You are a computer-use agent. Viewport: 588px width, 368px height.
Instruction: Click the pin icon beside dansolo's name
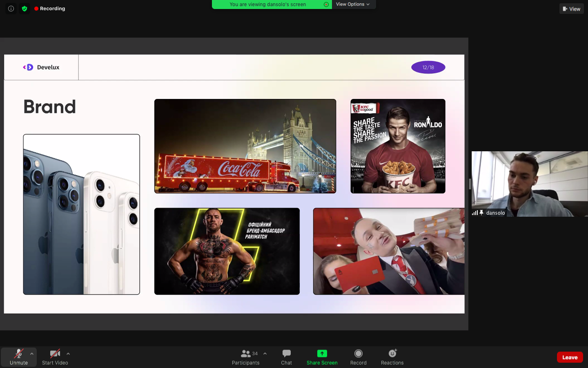pos(481,213)
